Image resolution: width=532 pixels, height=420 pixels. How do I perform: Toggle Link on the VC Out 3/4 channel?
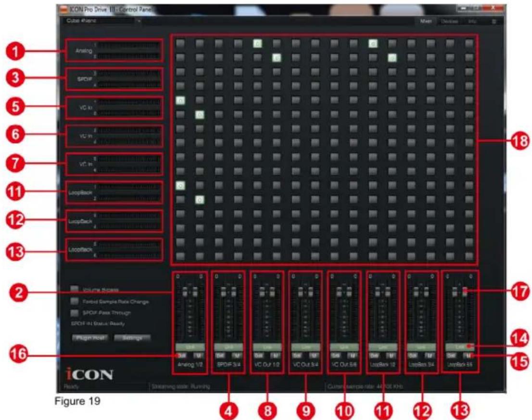(306, 347)
